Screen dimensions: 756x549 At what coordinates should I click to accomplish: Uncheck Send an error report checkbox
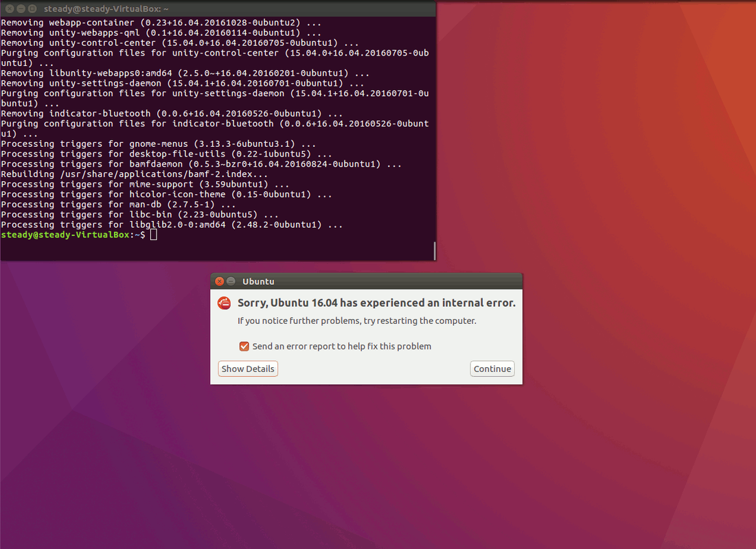pos(244,346)
